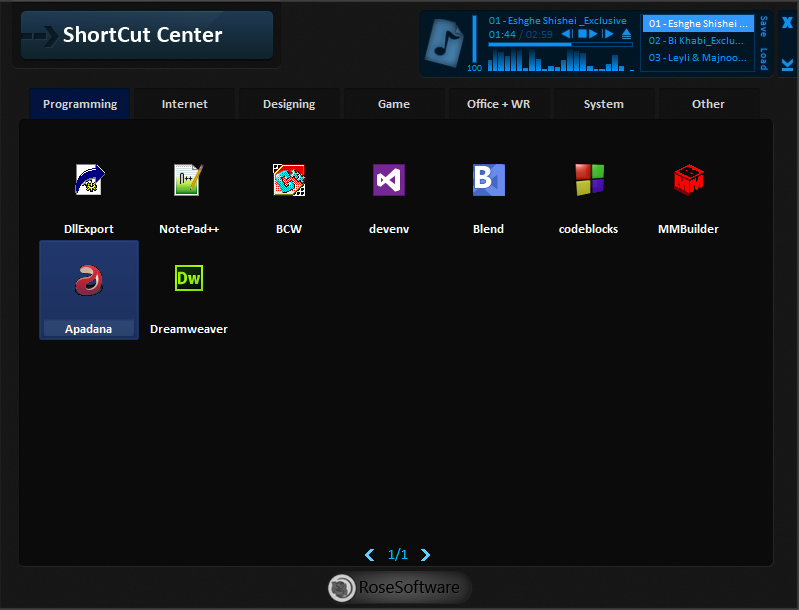
Task: Click the ShortCut Center title text
Action: coord(143,35)
